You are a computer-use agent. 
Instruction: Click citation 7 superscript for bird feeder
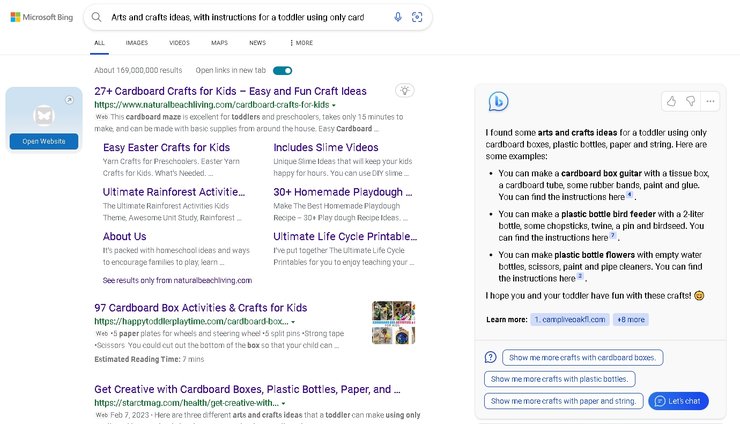(613, 235)
